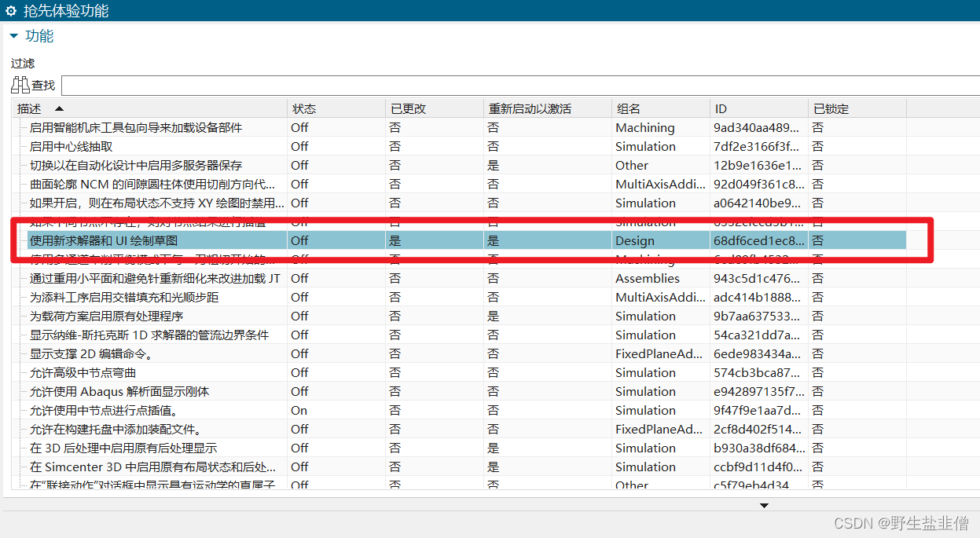Click ID cell ccbf9d11d4f0...
Viewport: 980px width, 538px height.
click(x=759, y=467)
